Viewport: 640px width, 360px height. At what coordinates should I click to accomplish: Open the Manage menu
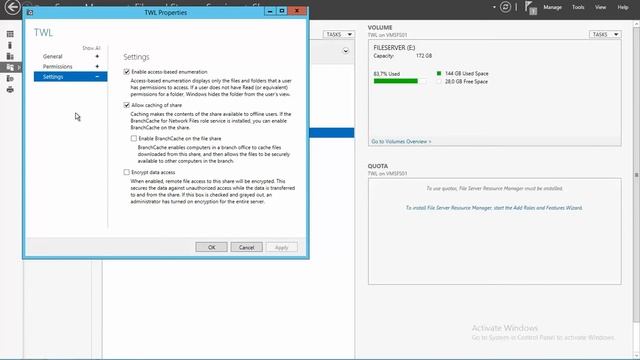[x=552, y=7]
